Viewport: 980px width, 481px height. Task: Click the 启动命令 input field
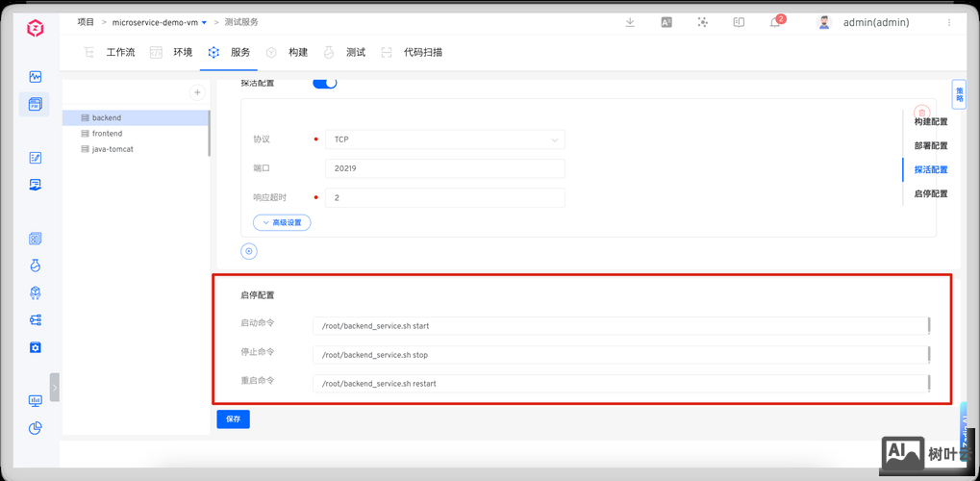622,326
